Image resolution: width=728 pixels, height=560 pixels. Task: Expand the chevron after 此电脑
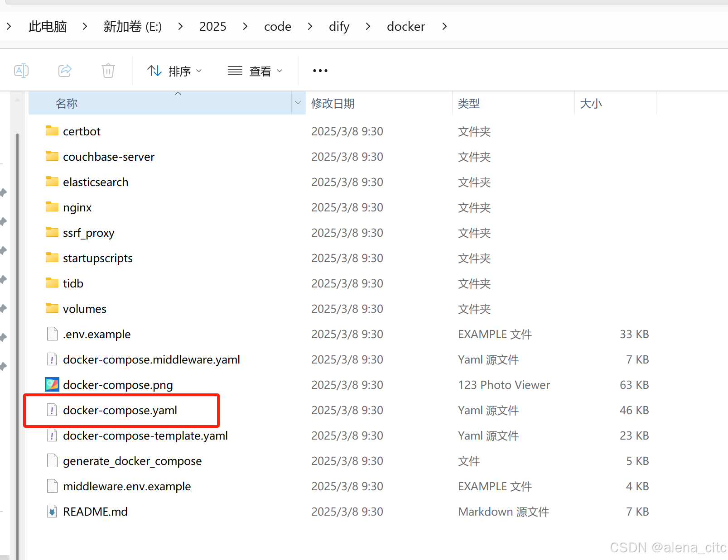pos(85,27)
